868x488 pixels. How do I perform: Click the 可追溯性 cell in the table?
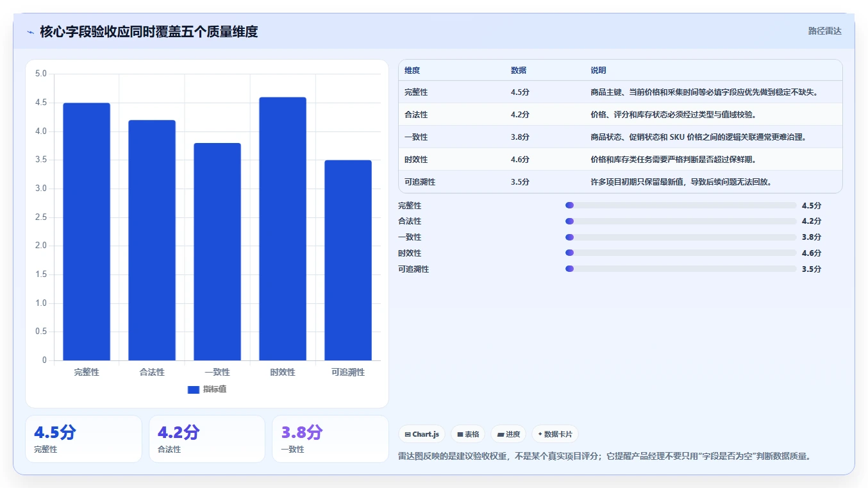(420, 182)
